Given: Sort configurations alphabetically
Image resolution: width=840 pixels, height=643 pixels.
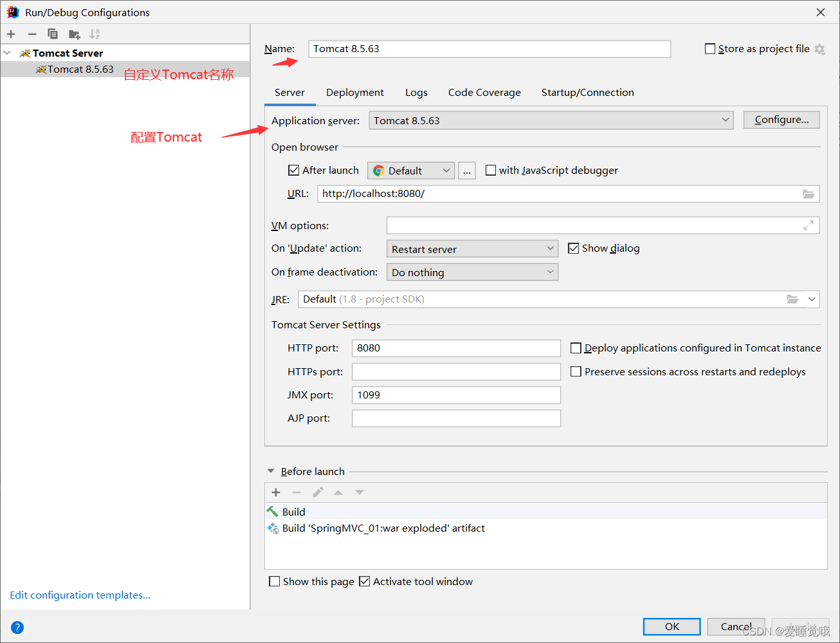Looking at the screenshot, I should [95, 34].
